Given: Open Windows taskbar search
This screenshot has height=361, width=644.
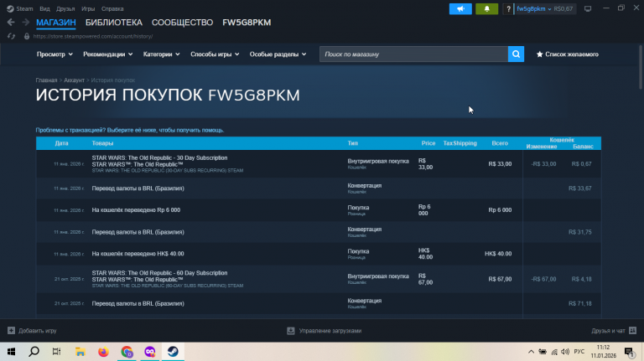Looking at the screenshot, I should point(34,352).
